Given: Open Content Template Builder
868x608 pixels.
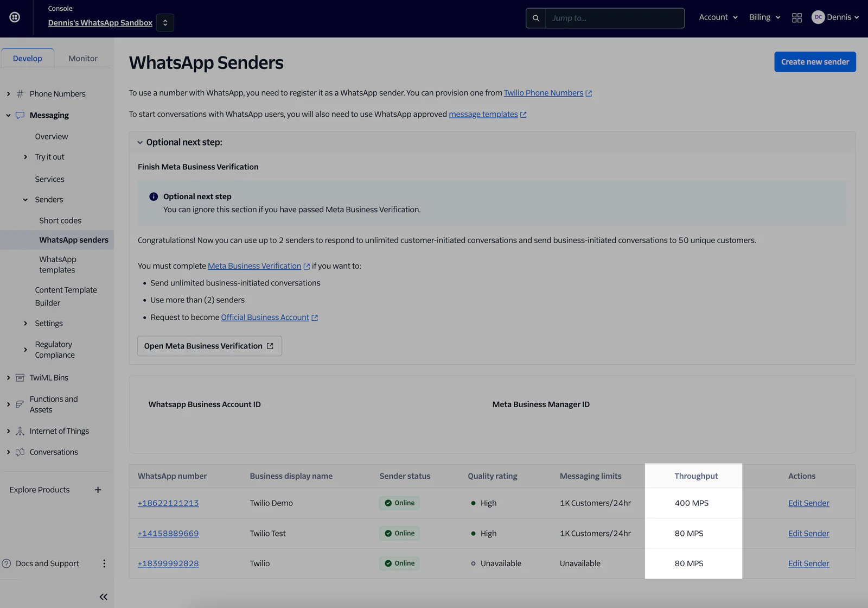Looking at the screenshot, I should click(66, 296).
